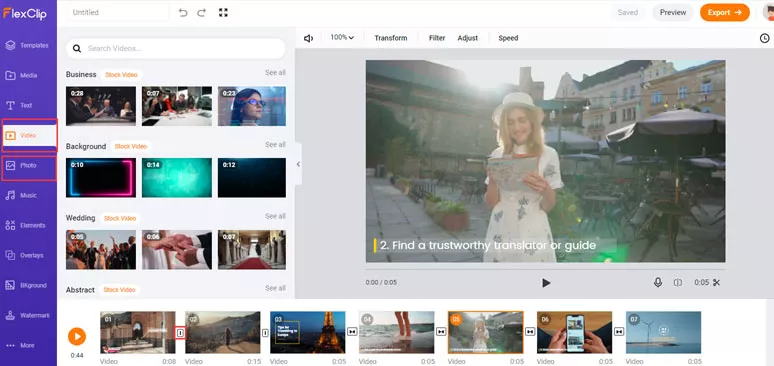See all Business stock videos
The height and width of the screenshot is (366, 774).
pos(275,73)
